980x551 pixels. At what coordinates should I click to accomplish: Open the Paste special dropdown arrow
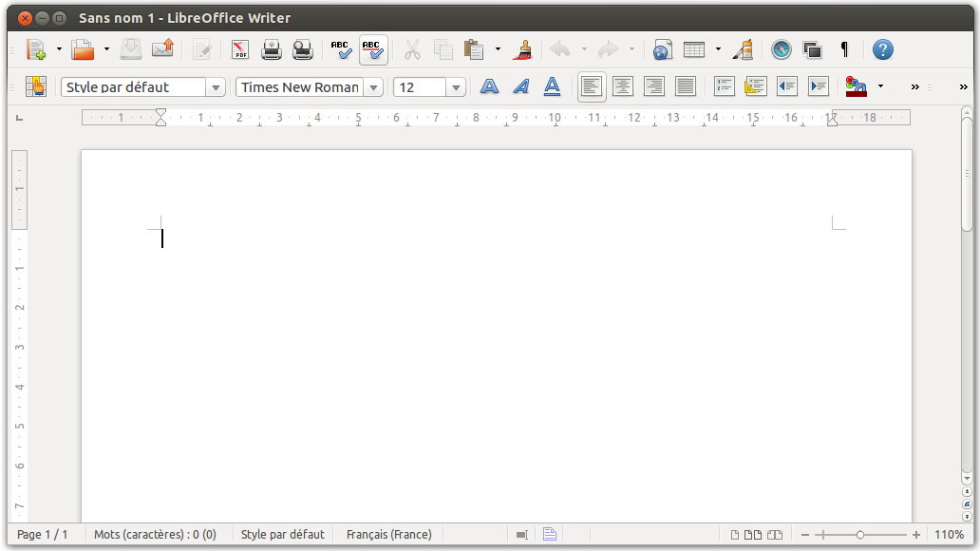point(499,49)
